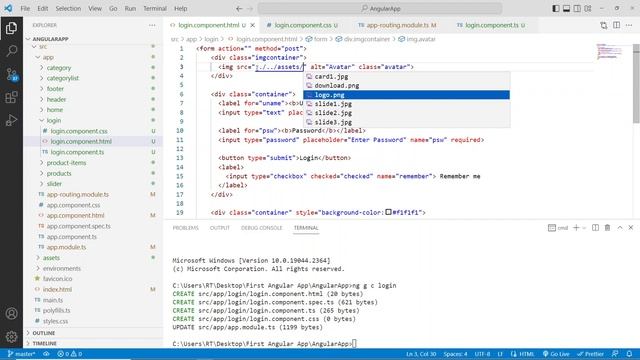640x360 pixels.
Task: Open editor more actions ellipsis
Action: tap(629, 25)
